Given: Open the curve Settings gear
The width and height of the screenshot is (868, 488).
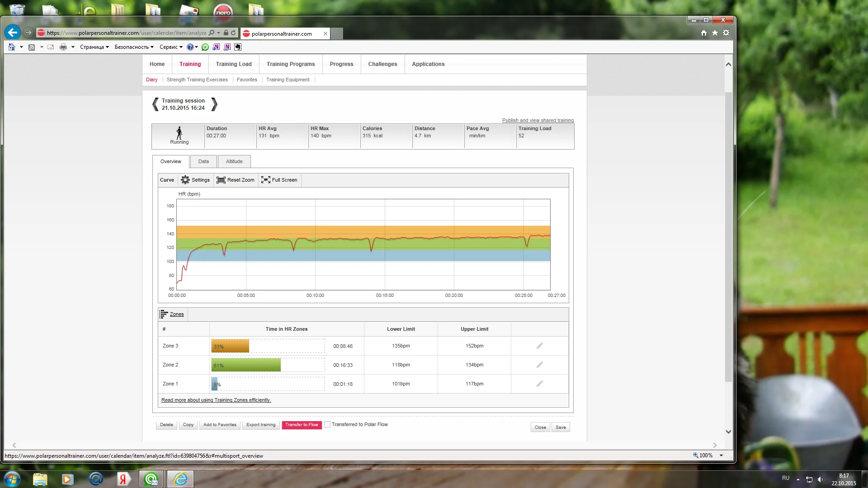Looking at the screenshot, I should (x=185, y=180).
